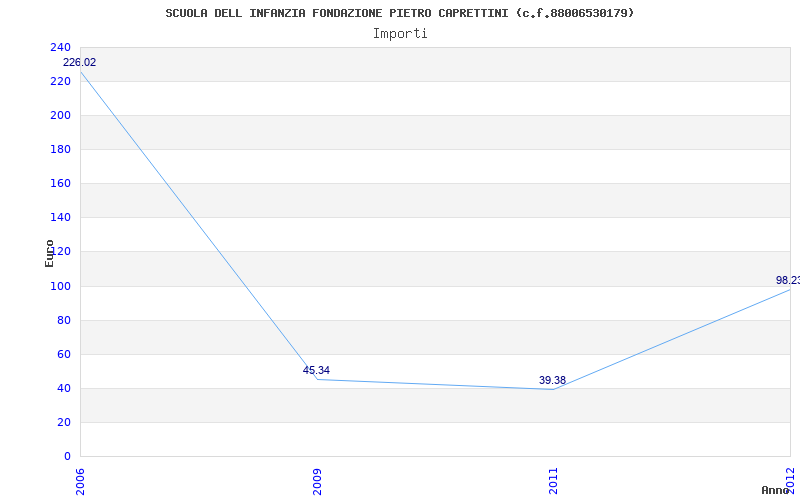The image size is (800, 500).
Task: Click the 80 y-axis tick label
Action: [63, 320]
